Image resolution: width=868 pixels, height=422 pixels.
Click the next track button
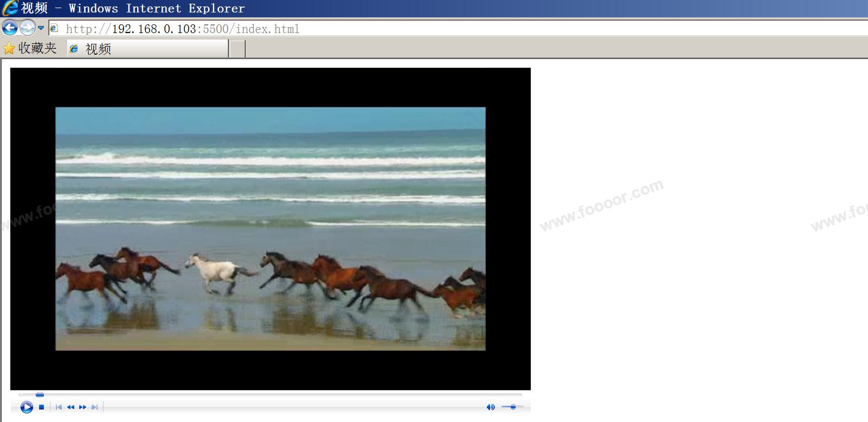[94, 407]
